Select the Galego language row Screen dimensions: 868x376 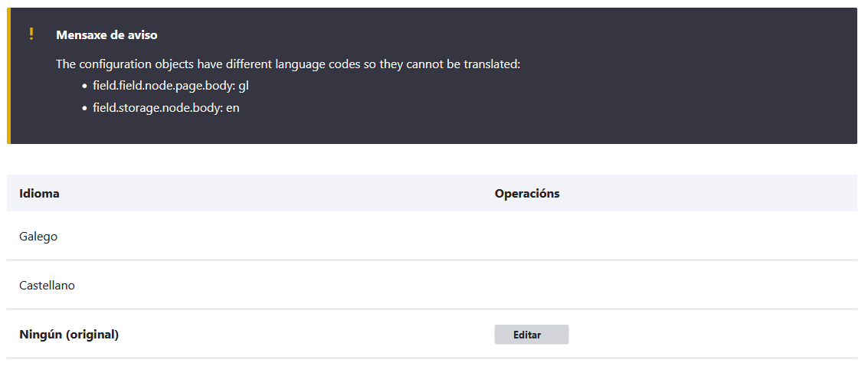432,236
